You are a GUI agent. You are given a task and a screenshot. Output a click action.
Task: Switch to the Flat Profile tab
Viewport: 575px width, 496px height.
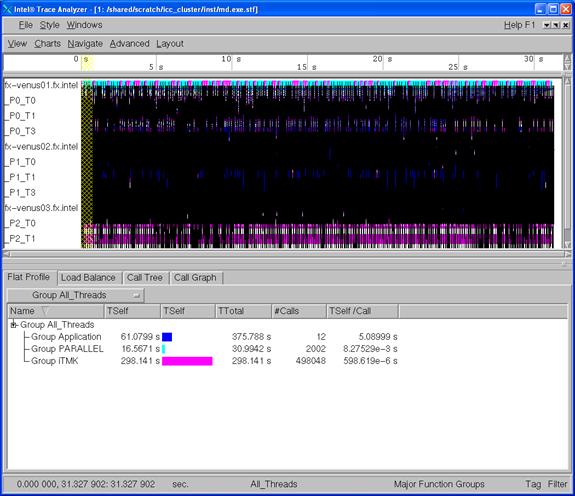tap(29, 277)
